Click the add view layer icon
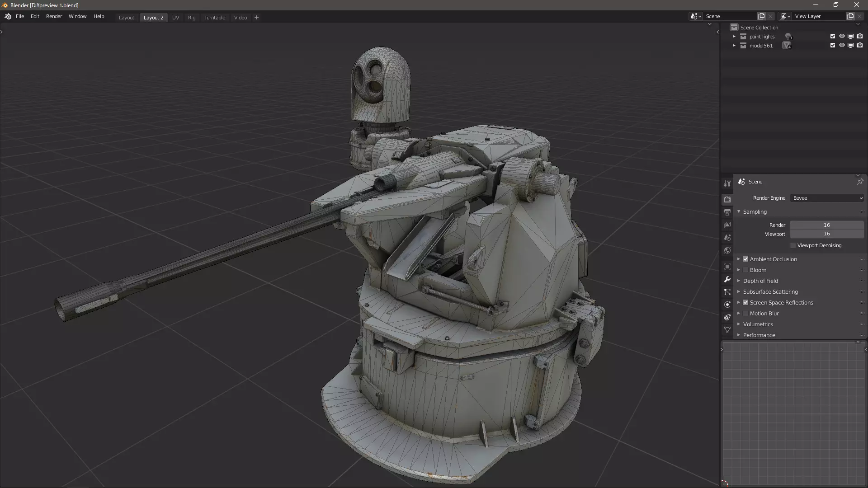This screenshot has height=488, width=868. 850,16
